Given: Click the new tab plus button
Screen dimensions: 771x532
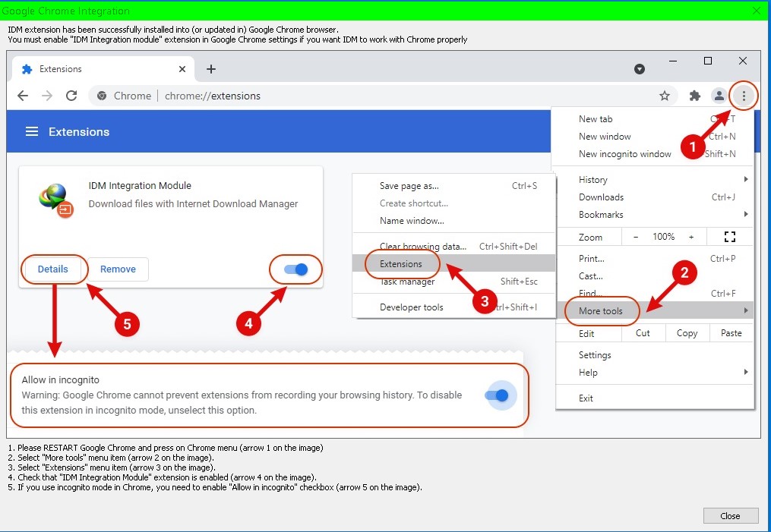Looking at the screenshot, I should [211, 69].
